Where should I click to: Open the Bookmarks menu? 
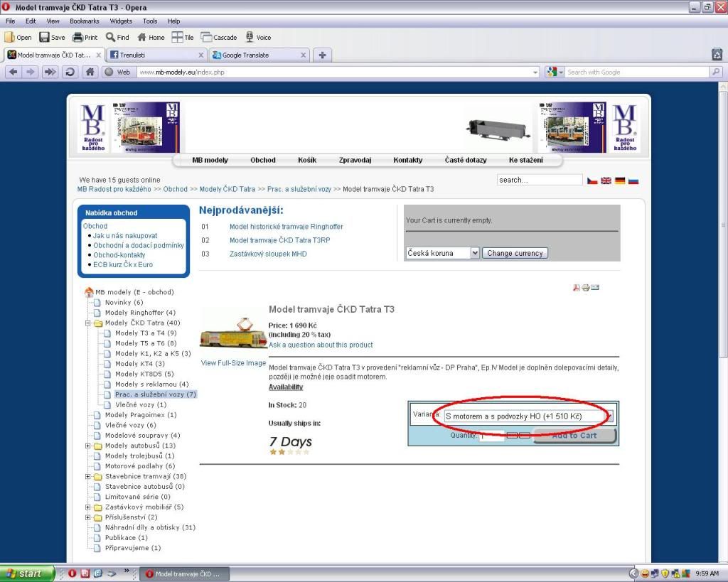click(x=85, y=21)
